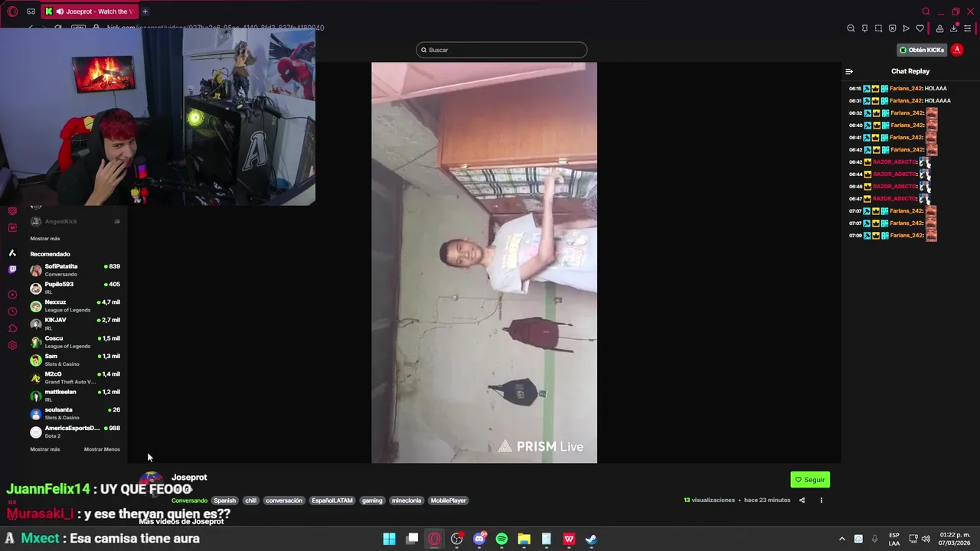Viewport: 980px width, 551px height.
Task: Click the zoom out magnifier toolbar icon
Action: (x=851, y=28)
